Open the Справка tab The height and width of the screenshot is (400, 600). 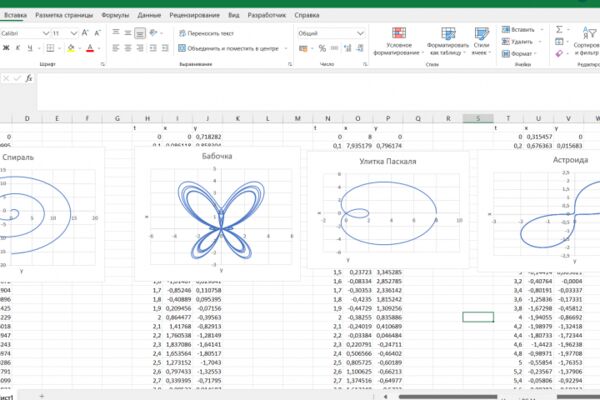pos(307,15)
